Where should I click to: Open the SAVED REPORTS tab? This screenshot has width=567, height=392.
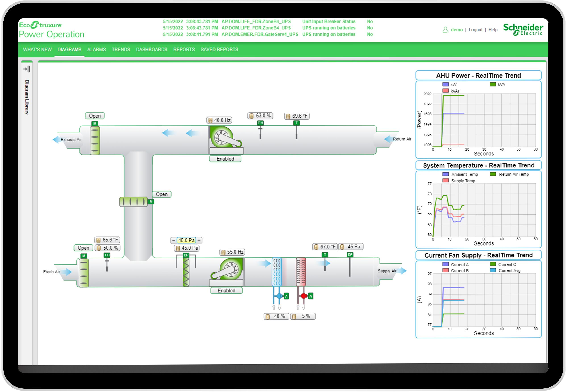[x=220, y=50]
